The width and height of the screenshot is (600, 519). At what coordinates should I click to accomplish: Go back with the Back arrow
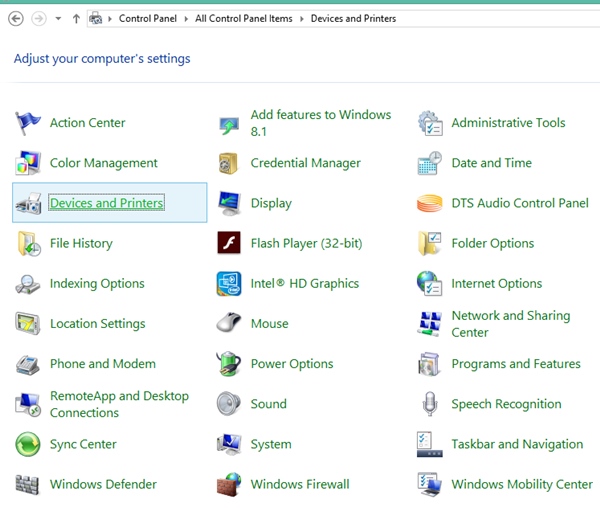[16, 18]
